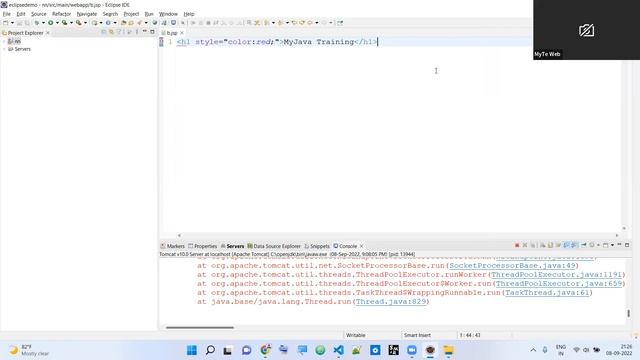Viewport: 640px width, 360px height.
Task: Open the Debug dropdown arrow
Action: pos(43,23)
